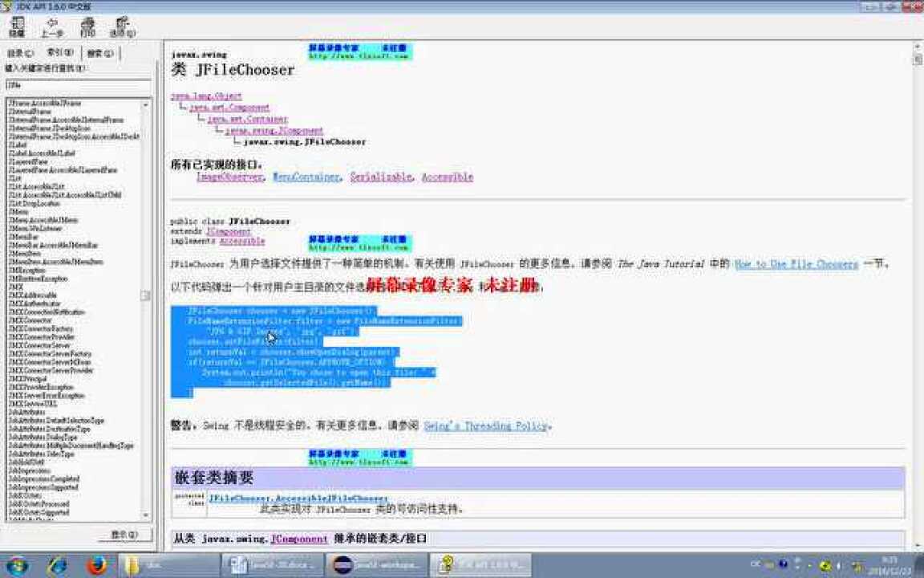Click the index list scrollbar thumb

pos(145,295)
